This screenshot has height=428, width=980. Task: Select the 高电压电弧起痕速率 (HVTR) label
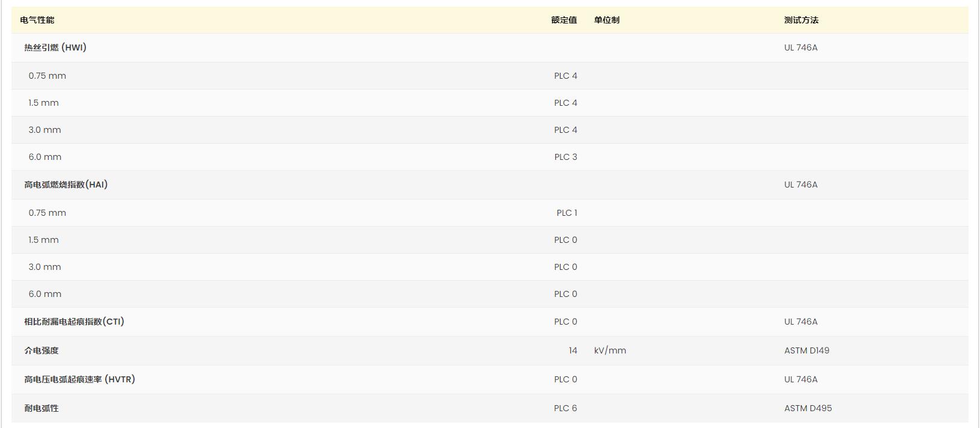(79, 379)
